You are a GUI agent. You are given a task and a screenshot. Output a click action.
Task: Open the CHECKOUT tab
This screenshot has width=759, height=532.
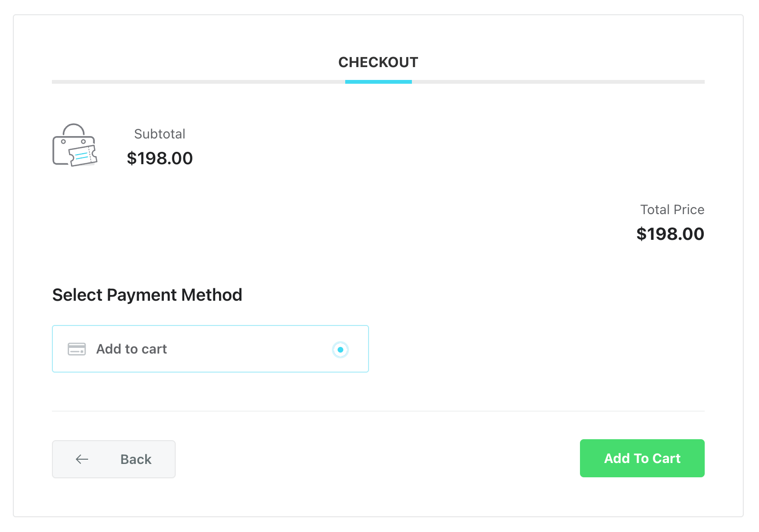coord(378,62)
